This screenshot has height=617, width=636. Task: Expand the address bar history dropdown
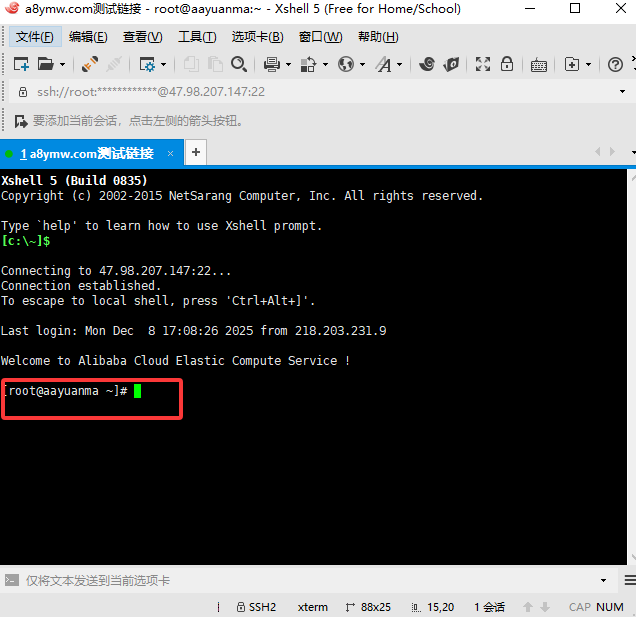click(x=623, y=91)
